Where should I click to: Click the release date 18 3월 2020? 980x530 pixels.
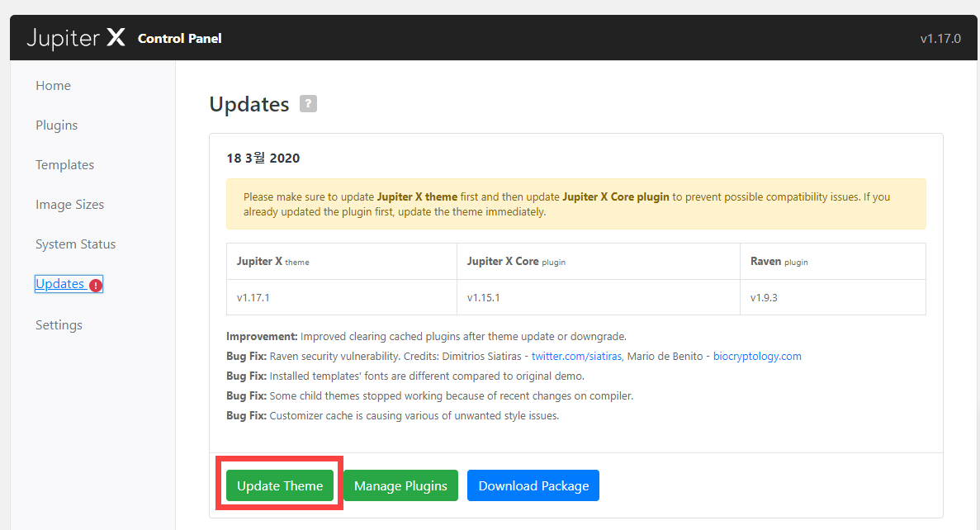(x=263, y=159)
